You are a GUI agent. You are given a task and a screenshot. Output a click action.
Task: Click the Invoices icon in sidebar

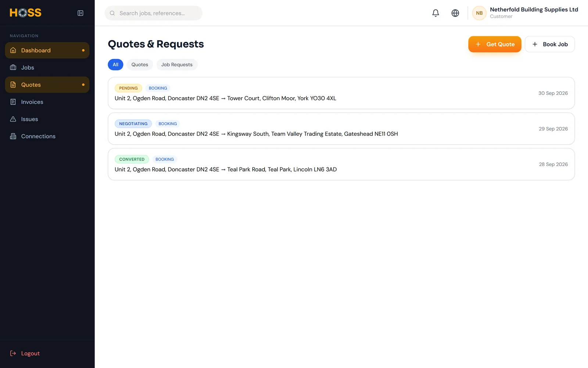13,102
